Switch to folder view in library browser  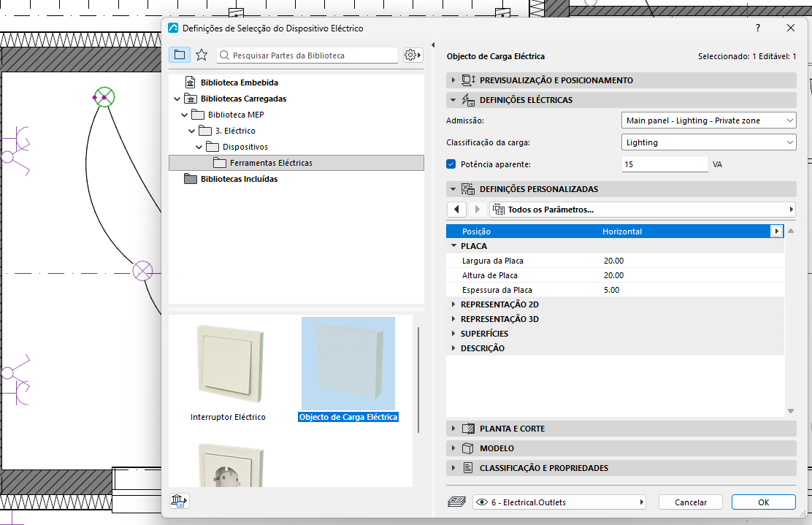(x=180, y=55)
